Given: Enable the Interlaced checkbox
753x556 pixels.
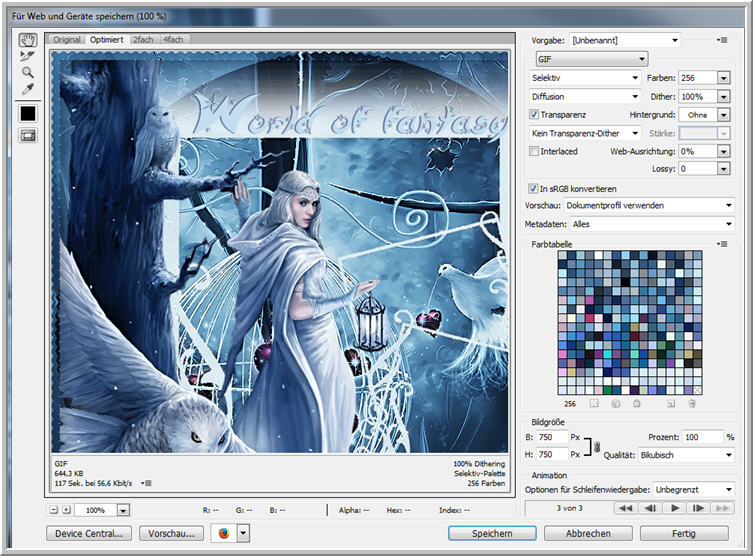Looking at the screenshot, I should pos(534,151).
